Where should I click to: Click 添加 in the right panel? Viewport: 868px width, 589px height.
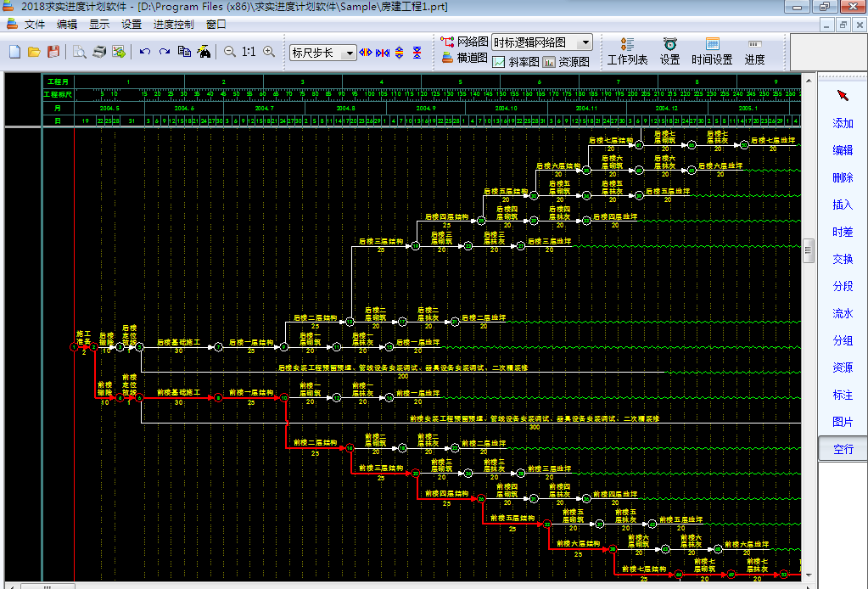coord(843,123)
